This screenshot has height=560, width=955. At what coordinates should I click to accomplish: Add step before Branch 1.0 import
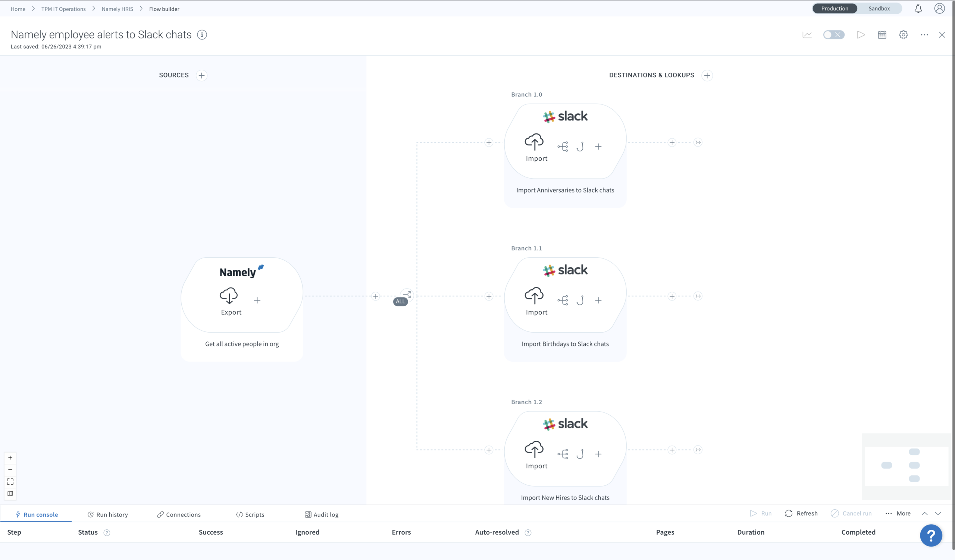[488, 142]
